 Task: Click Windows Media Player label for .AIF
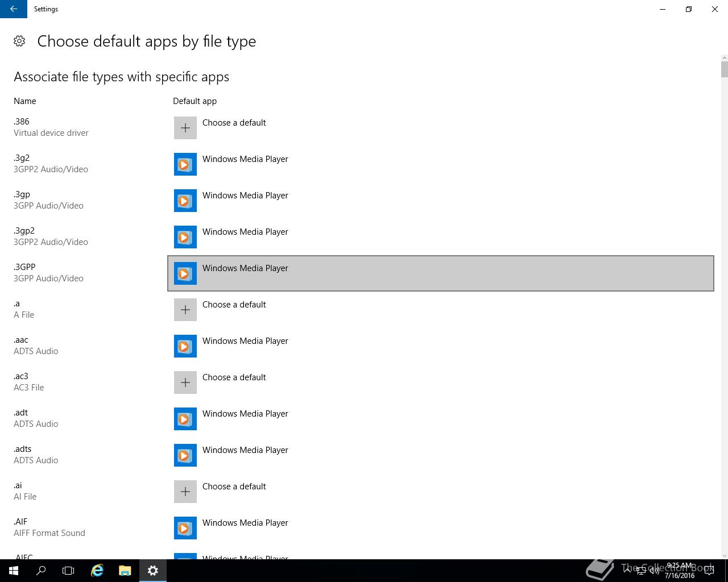click(x=245, y=523)
